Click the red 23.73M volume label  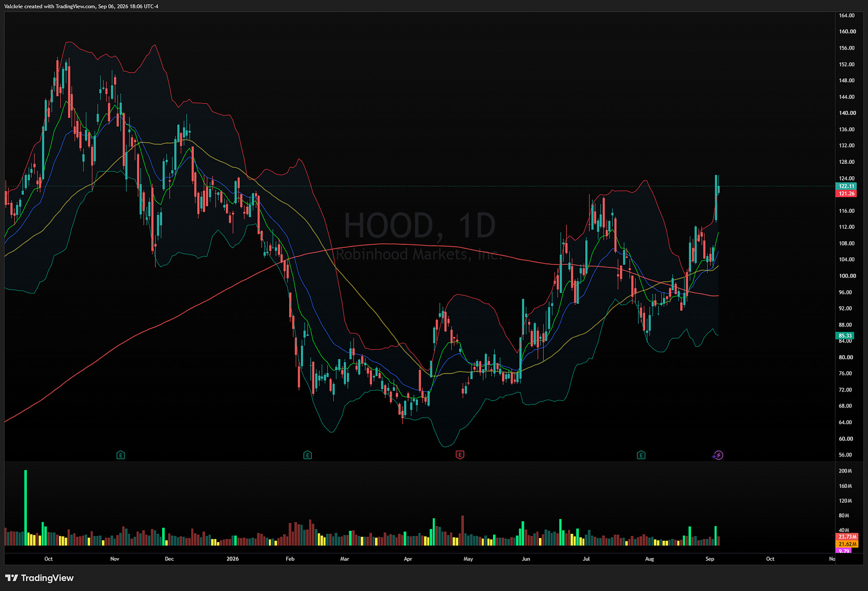pos(847,537)
